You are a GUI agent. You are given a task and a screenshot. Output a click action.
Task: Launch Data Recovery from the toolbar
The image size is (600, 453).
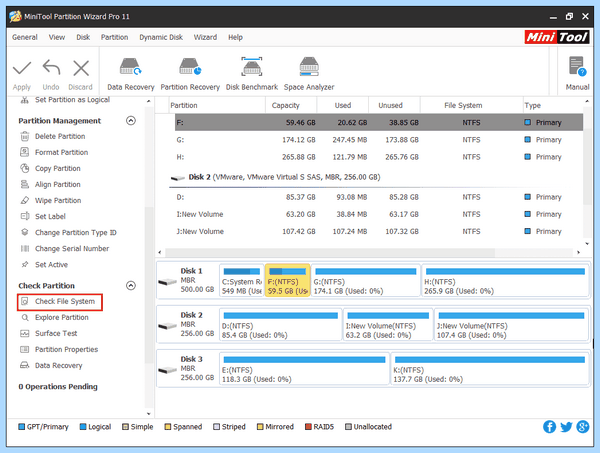click(130, 74)
